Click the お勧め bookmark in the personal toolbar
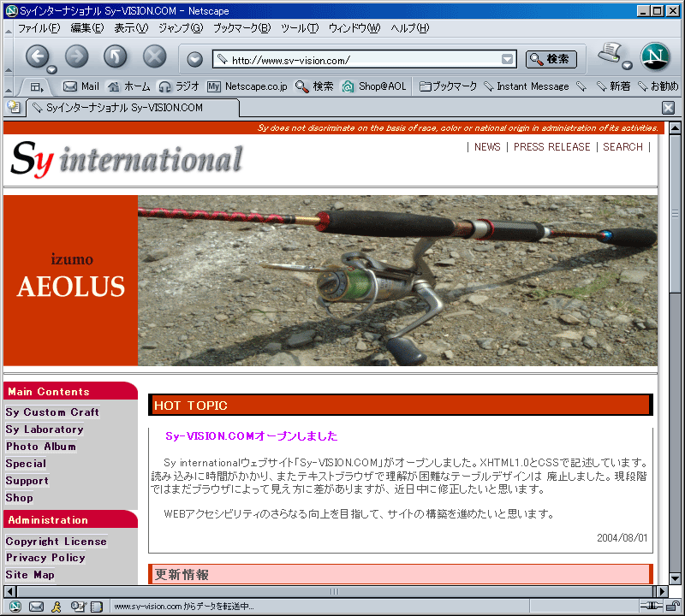The width and height of the screenshot is (685, 616). 658,86
